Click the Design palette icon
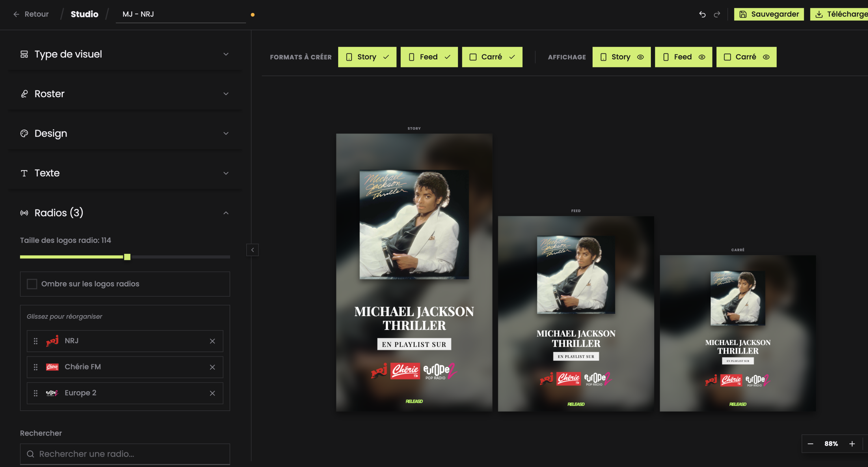 pos(24,134)
